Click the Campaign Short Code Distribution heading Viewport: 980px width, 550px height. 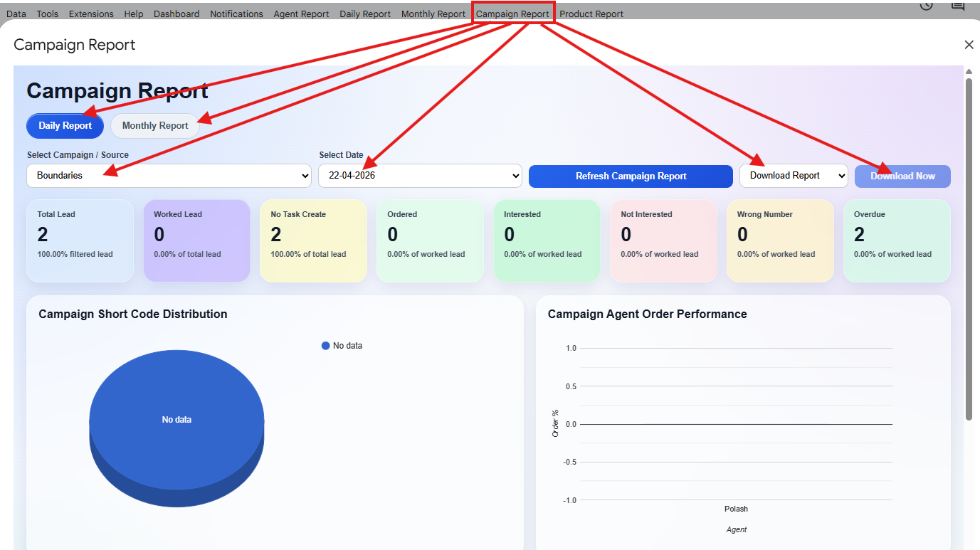coord(133,314)
